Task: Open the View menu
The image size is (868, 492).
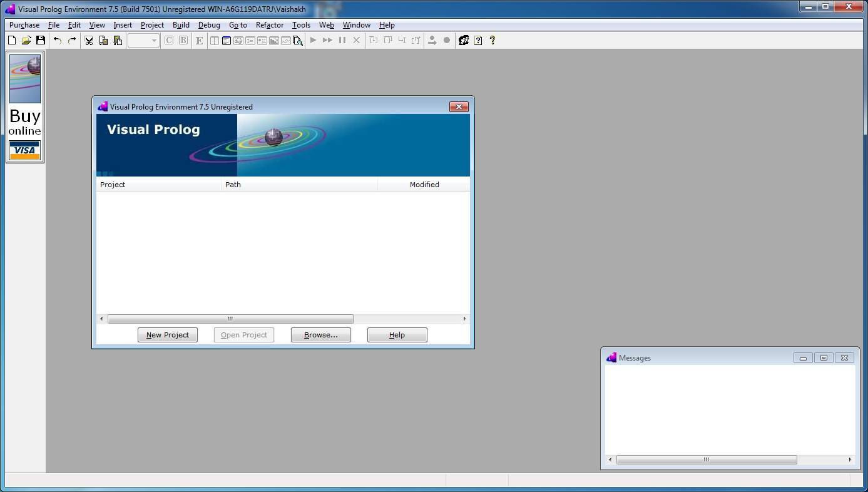Action: coord(97,25)
